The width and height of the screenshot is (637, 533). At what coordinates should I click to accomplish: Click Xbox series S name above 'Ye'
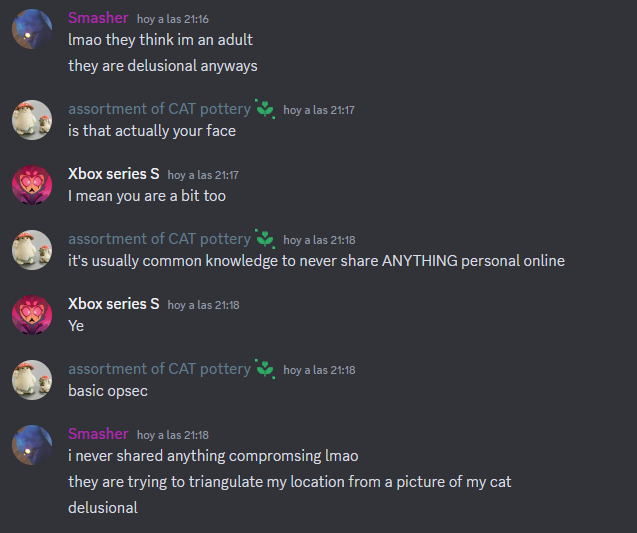(114, 304)
